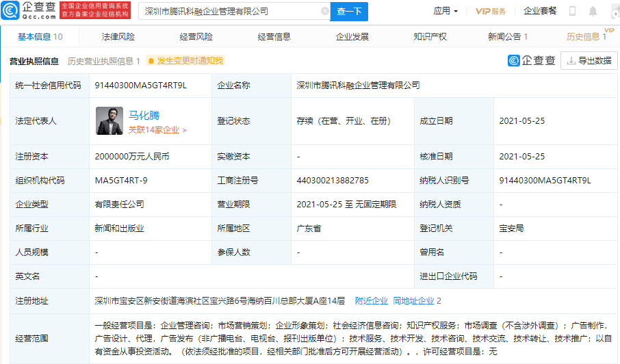Open 历史营业执照信息 section

(103, 62)
